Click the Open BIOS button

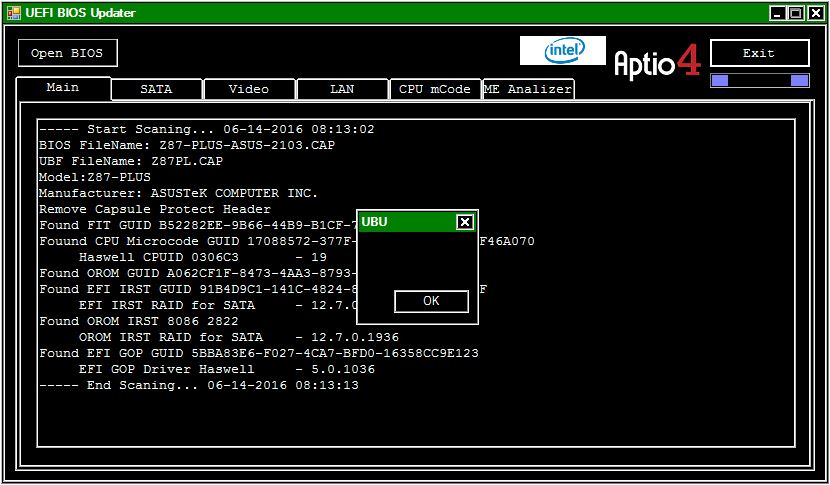tap(67, 53)
